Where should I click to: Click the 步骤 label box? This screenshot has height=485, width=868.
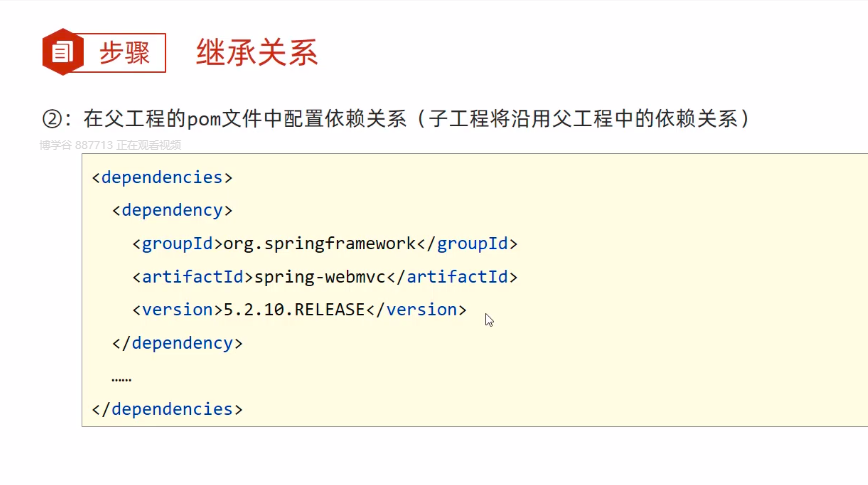point(124,53)
